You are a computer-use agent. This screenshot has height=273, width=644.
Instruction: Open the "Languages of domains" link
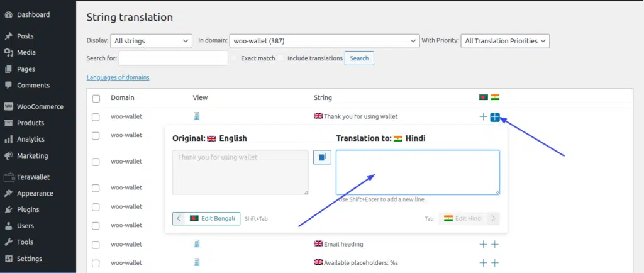click(118, 77)
